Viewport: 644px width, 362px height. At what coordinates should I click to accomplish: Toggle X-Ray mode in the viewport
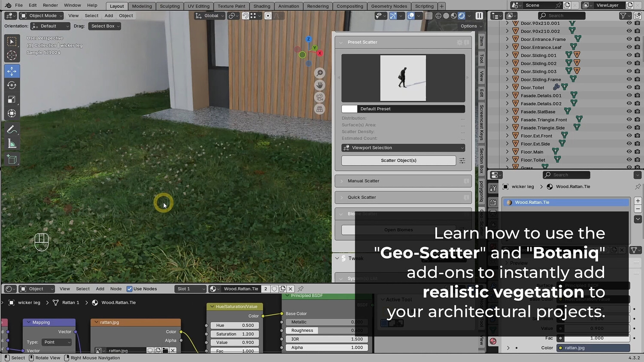pyautogui.click(x=428, y=16)
